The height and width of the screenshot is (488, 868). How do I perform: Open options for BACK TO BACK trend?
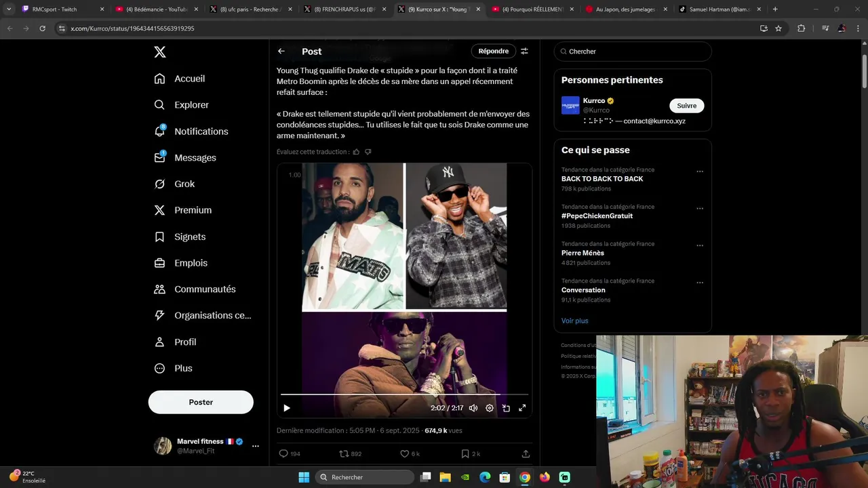700,171
